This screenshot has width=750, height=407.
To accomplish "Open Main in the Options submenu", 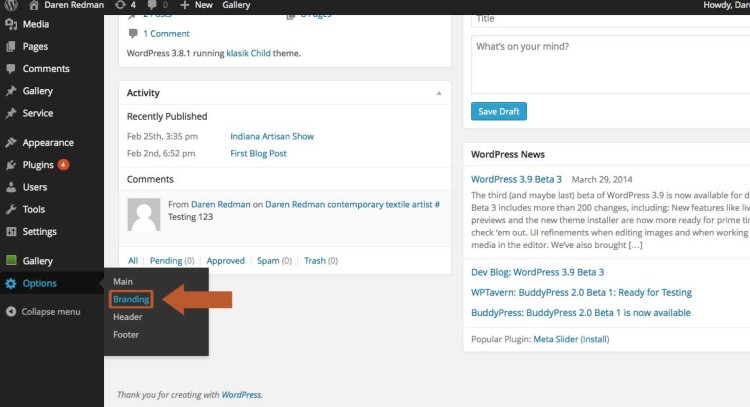I will pyautogui.click(x=123, y=282).
